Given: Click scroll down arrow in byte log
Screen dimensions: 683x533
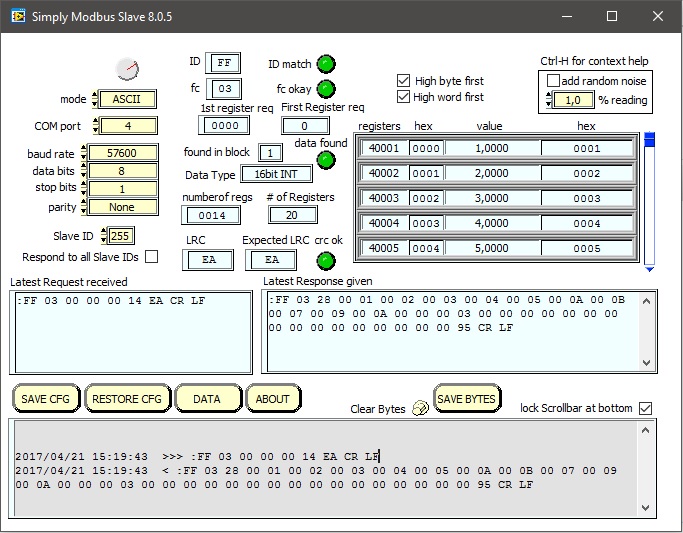Looking at the screenshot, I should [646, 507].
